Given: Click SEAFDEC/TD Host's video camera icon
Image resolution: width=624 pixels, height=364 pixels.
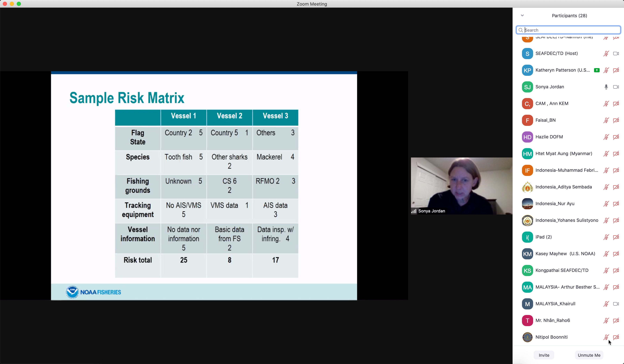Looking at the screenshot, I should (616, 54).
